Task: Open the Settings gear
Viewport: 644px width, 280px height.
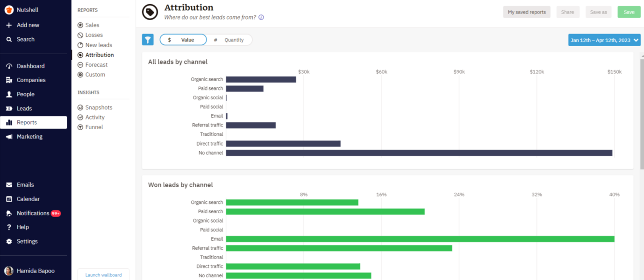Action: coord(27,241)
